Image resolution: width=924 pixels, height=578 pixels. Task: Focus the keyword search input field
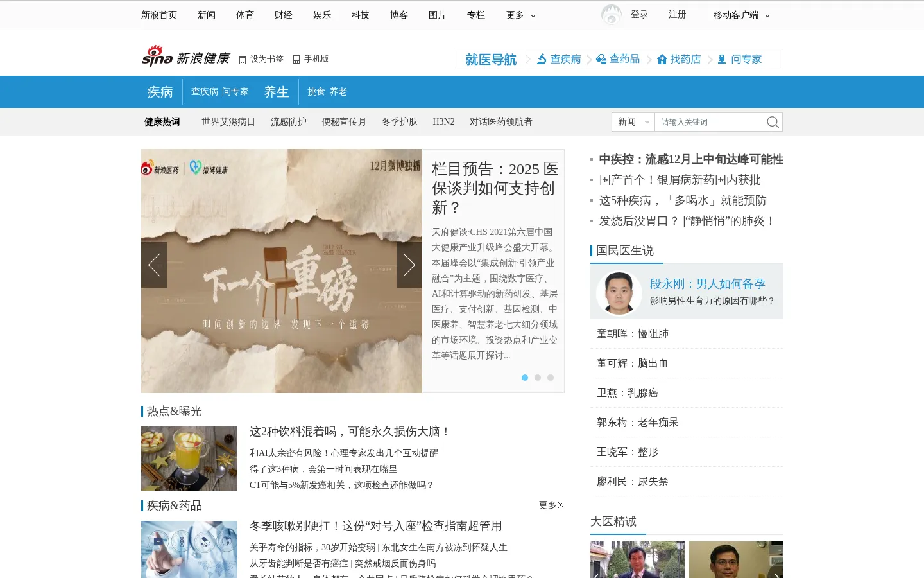pos(710,122)
